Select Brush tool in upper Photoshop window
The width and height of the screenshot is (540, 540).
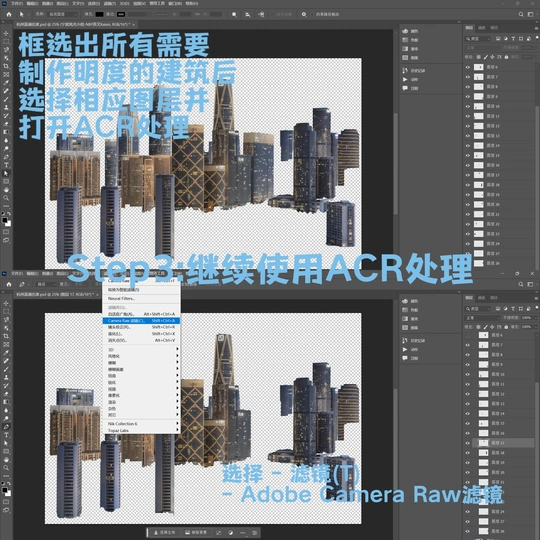point(6,99)
